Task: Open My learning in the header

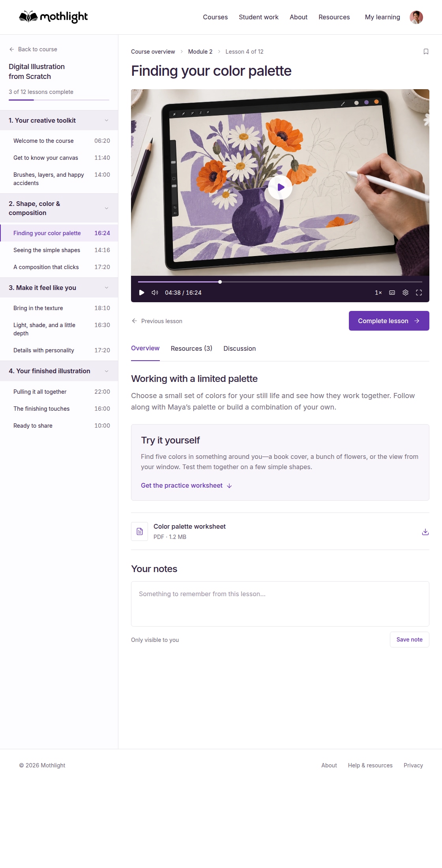Action: click(382, 17)
